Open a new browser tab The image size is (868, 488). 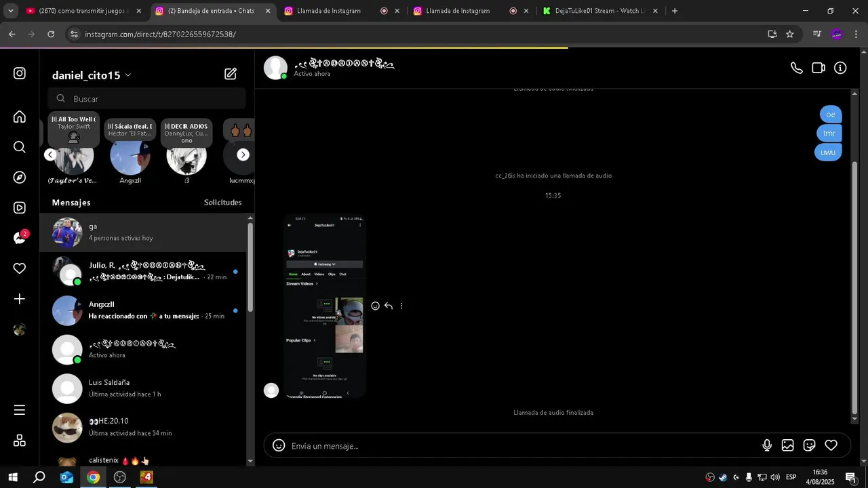click(x=675, y=11)
